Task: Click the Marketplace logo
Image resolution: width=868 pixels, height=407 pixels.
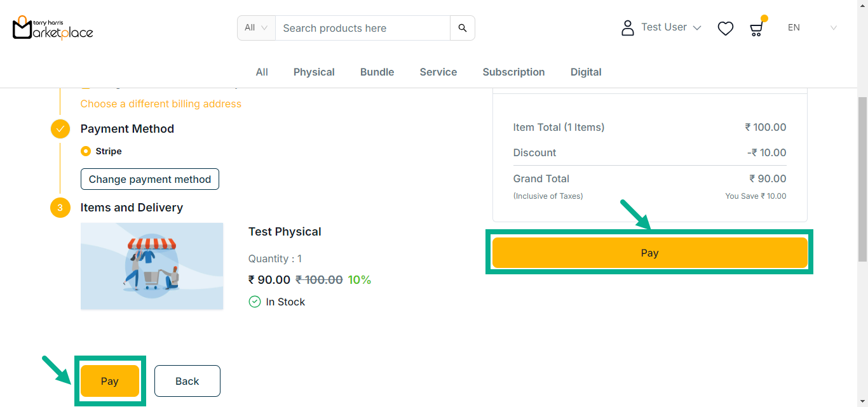Action: click(53, 28)
